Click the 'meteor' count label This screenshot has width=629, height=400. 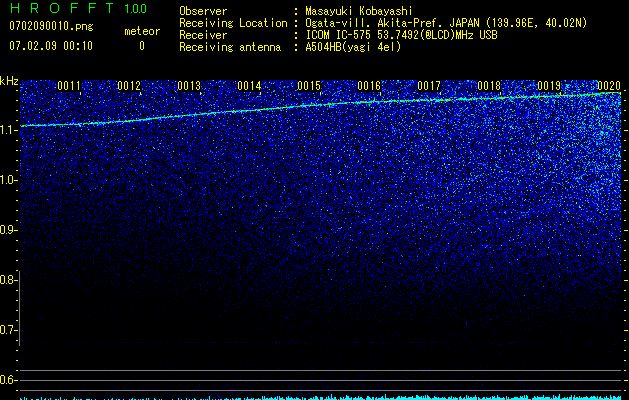tap(142, 31)
